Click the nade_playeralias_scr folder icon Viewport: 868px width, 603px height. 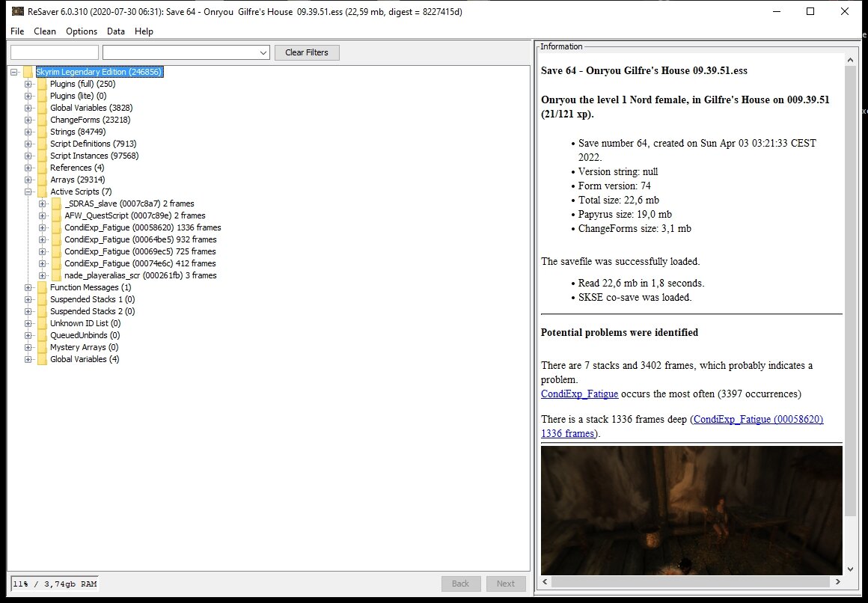click(x=56, y=276)
